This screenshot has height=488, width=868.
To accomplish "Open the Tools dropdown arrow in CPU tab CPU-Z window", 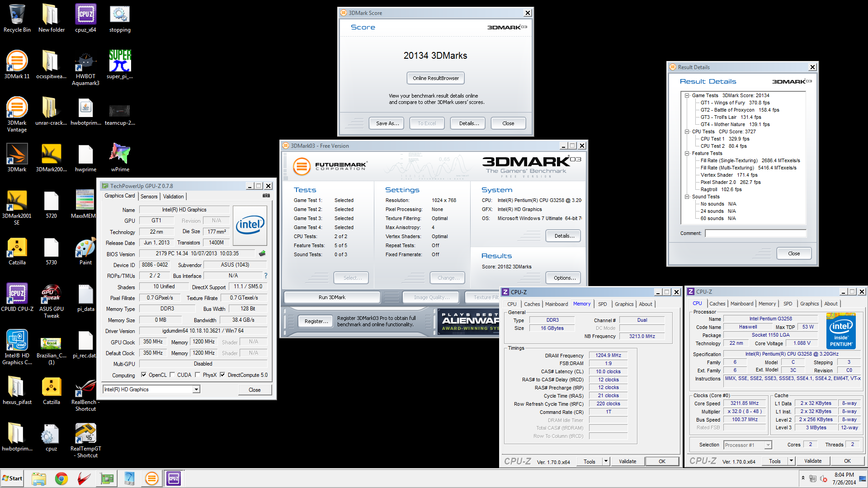I will (x=791, y=461).
